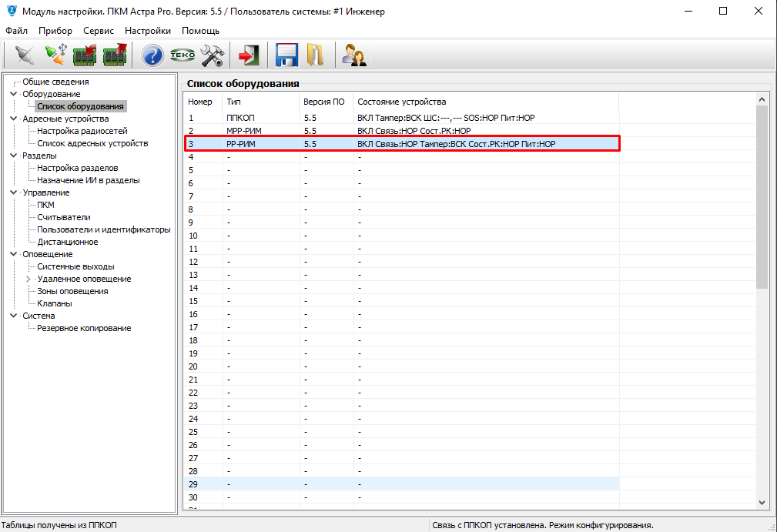Open Список адресных устройств tree item
Image resolution: width=777 pixels, height=532 pixels.
92,143
